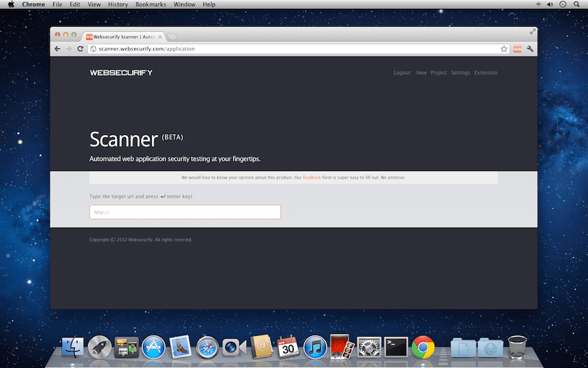Open Mission Control in the dock
The image size is (588, 368).
coord(127,347)
